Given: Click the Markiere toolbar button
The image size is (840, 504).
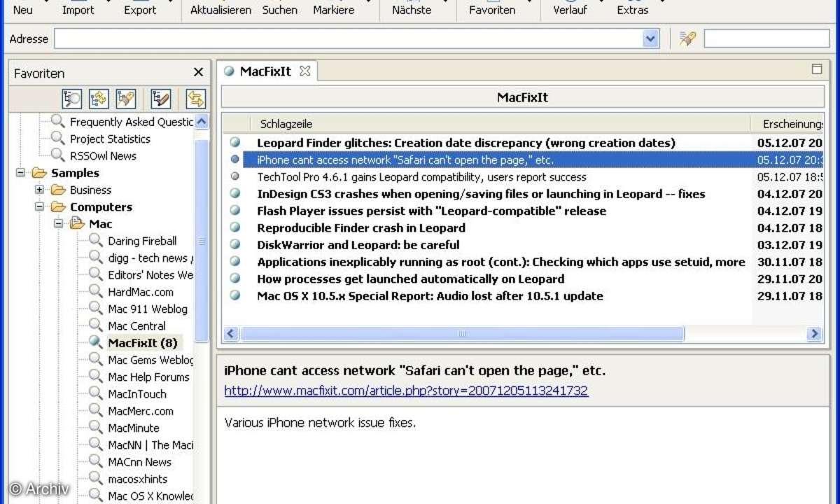Looking at the screenshot, I should coord(334,9).
